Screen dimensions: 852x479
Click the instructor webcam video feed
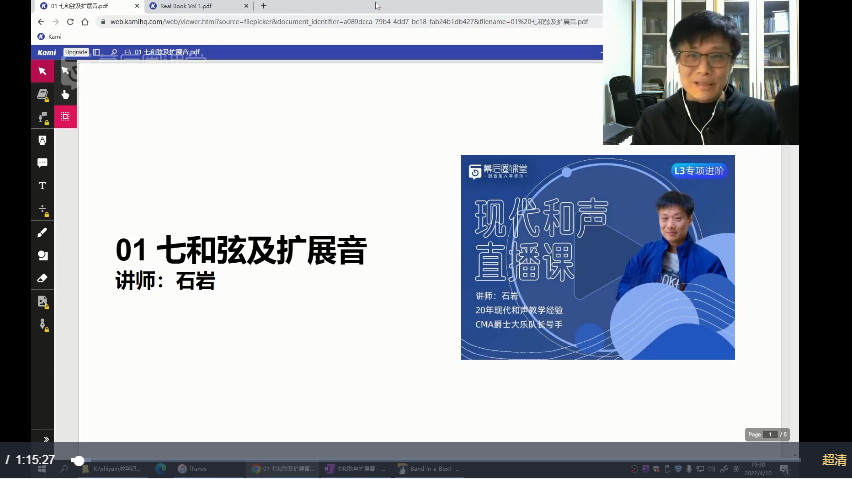701,72
